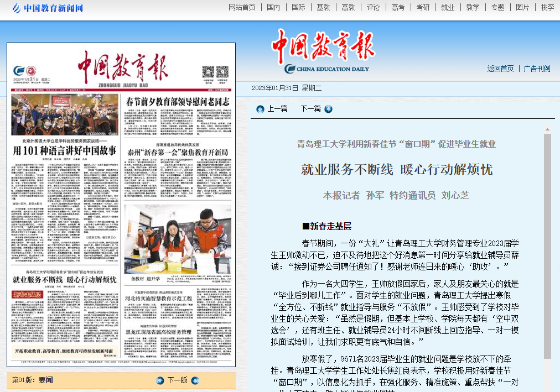Viewport: 560px width, 392px height.
Task: Click 黑龙江规范省属高校财务管理 headline on newspaper page
Action: click(x=158, y=332)
